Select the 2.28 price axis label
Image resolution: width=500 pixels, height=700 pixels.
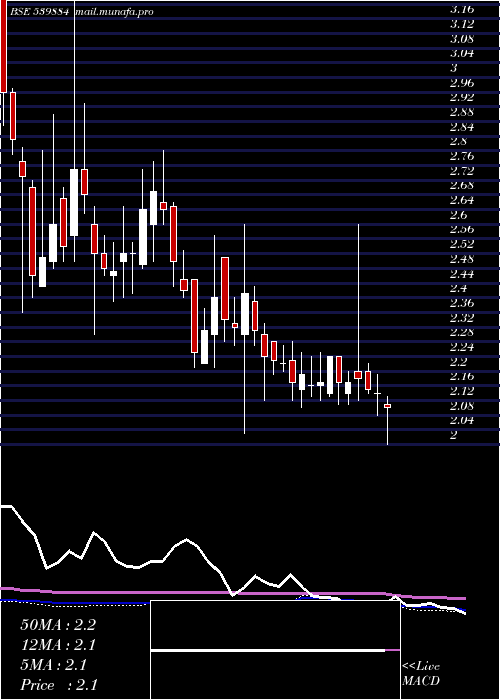coord(461,332)
